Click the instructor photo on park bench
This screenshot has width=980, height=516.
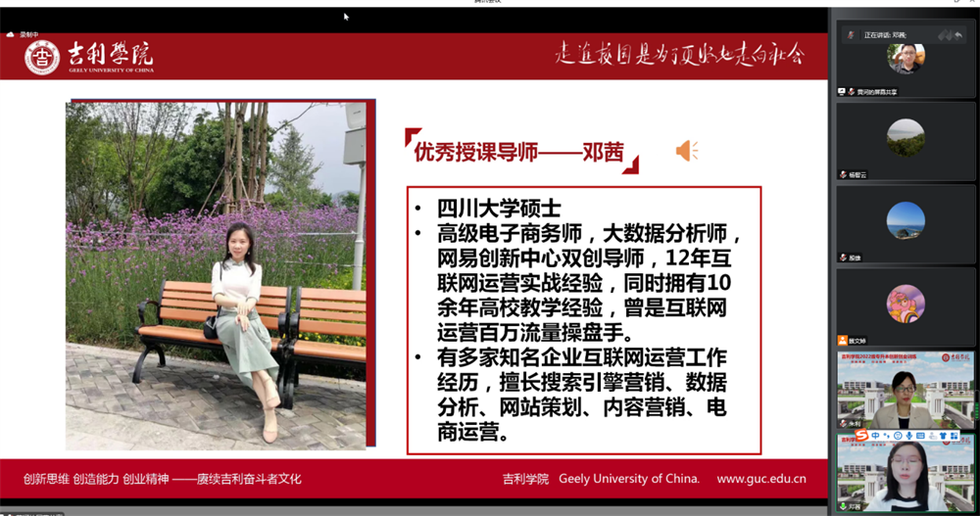[216, 275]
